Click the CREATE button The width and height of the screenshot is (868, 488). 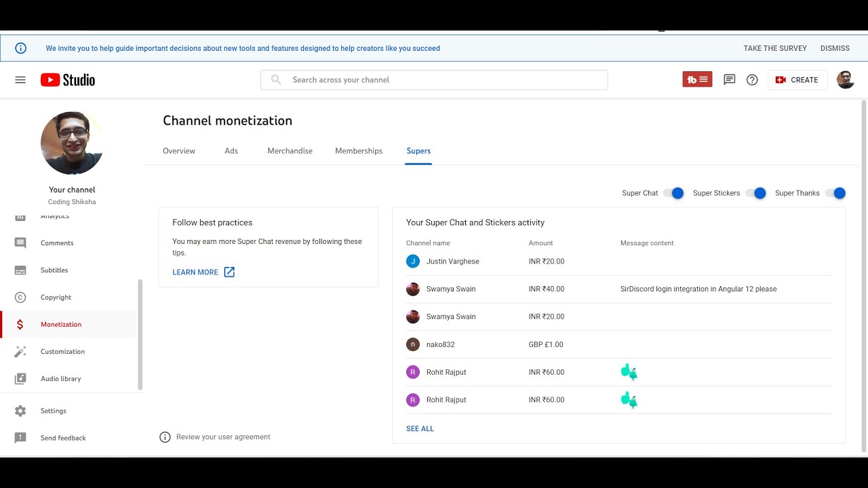(797, 80)
